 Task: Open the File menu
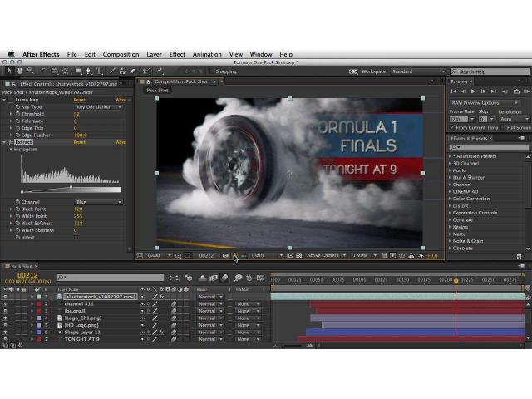tap(72, 54)
